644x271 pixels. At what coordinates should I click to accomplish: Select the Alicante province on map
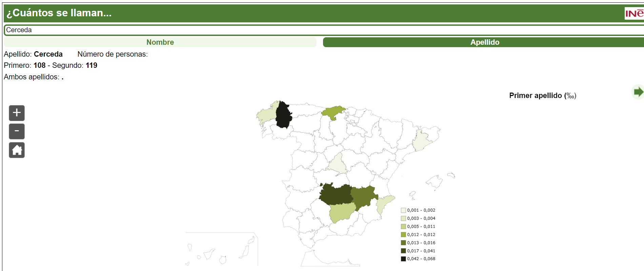click(384, 204)
